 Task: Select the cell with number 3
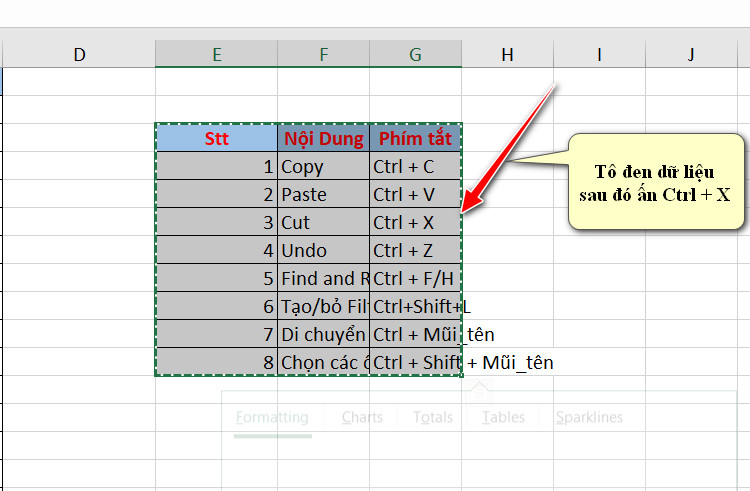pyautogui.click(x=217, y=222)
